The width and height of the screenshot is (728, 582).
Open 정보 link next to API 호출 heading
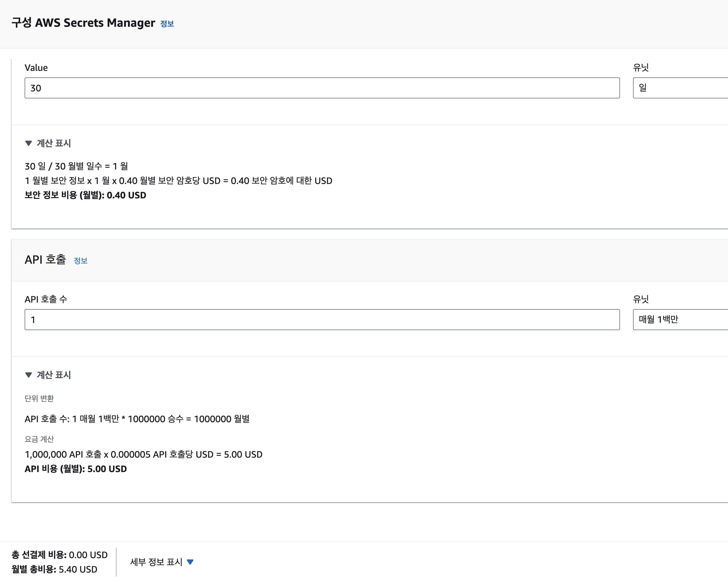click(x=80, y=261)
